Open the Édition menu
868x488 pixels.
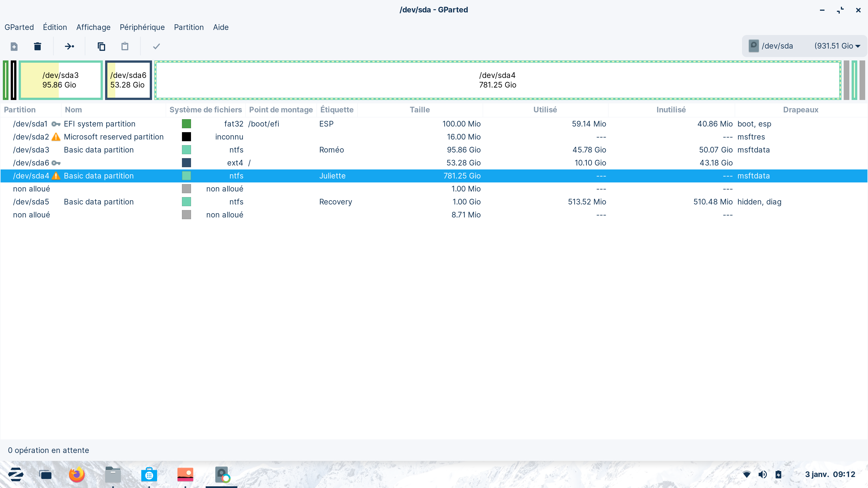pyautogui.click(x=55, y=27)
